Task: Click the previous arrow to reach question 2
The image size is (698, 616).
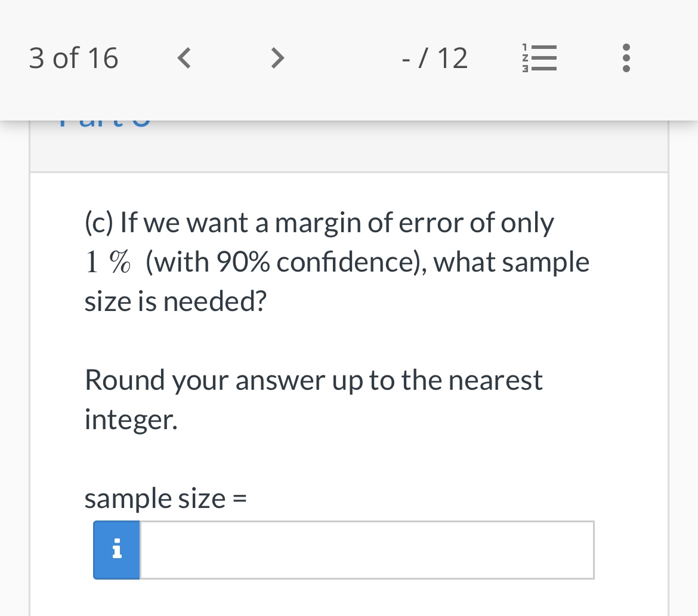Action: [x=184, y=58]
